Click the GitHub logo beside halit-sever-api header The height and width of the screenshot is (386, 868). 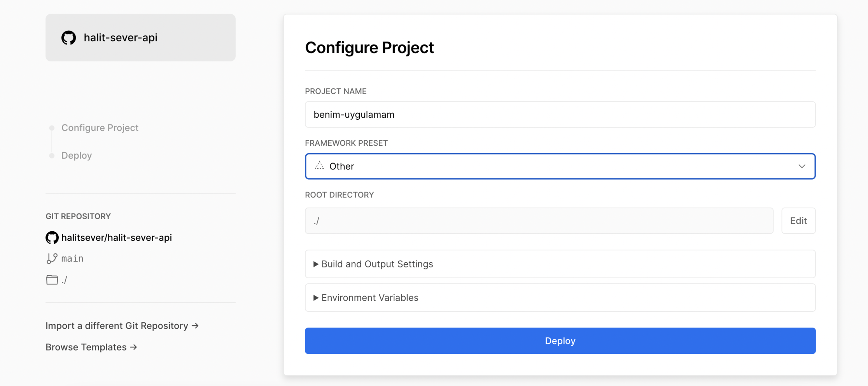coord(68,38)
